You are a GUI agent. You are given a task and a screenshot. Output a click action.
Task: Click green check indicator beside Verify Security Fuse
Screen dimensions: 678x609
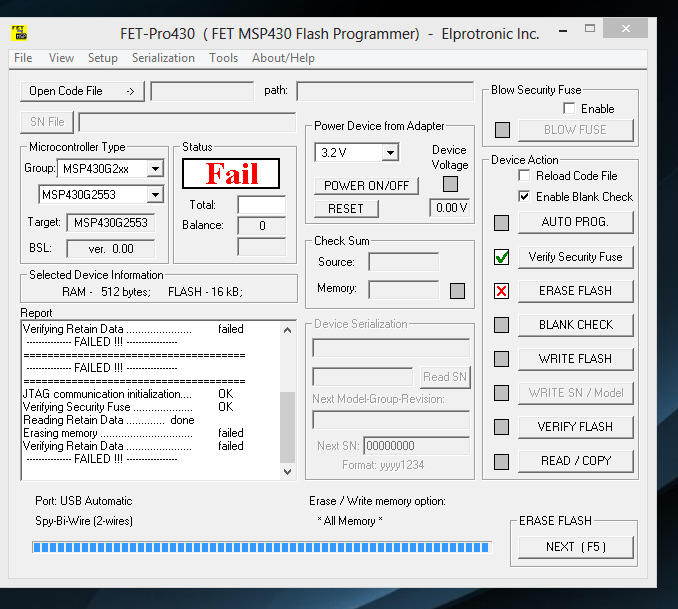(x=501, y=257)
